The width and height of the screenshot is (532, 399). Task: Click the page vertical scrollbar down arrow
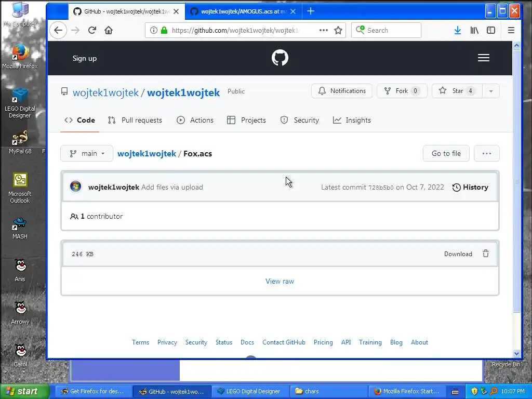pos(516,353)
